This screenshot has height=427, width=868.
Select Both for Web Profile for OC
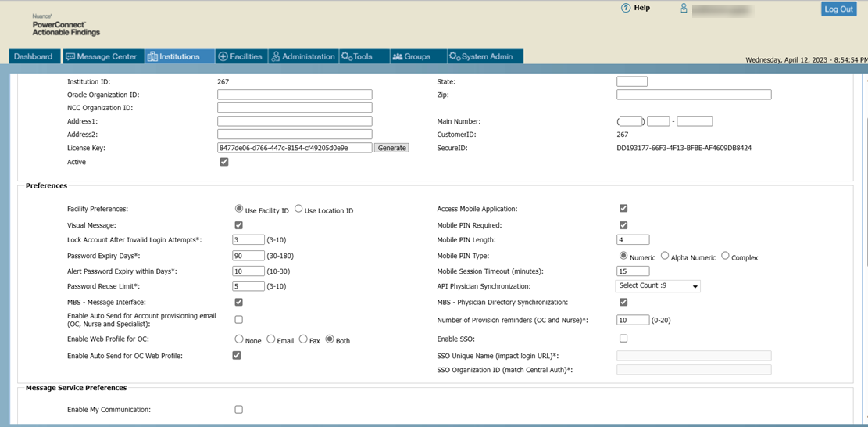tap(330, 339)
